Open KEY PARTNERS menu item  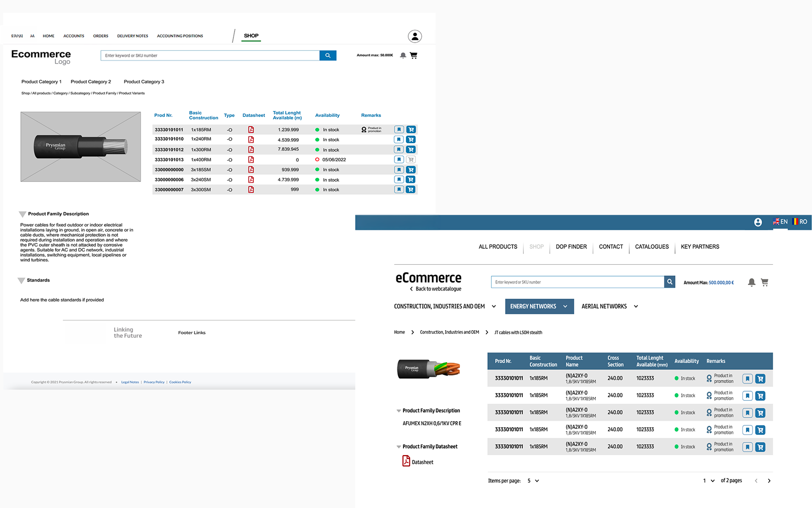pyautogui.click(x=700, y=247)
